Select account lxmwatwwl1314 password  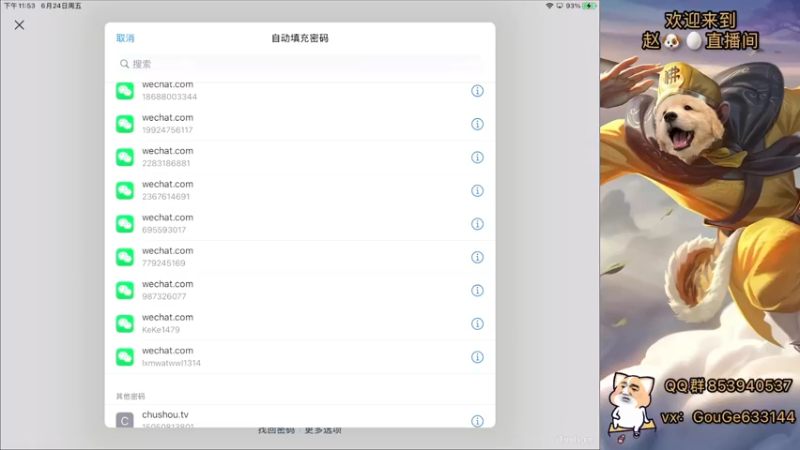[300, 357]
